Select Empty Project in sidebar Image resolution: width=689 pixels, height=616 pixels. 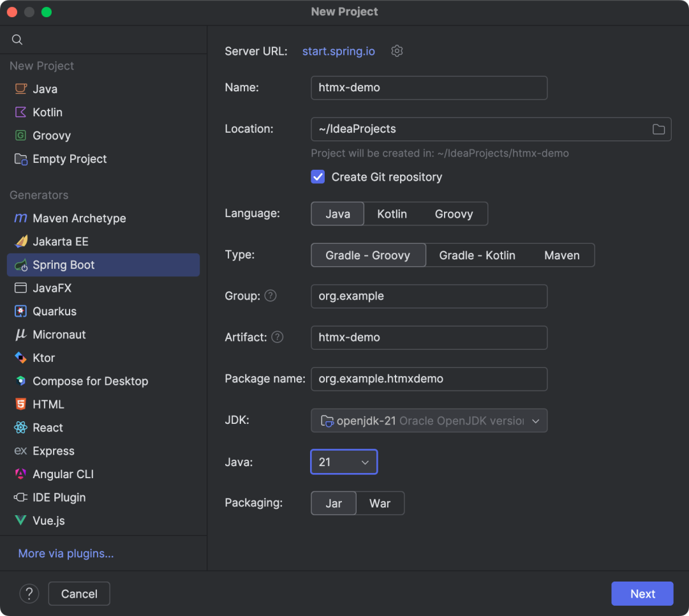coord(103,159)
